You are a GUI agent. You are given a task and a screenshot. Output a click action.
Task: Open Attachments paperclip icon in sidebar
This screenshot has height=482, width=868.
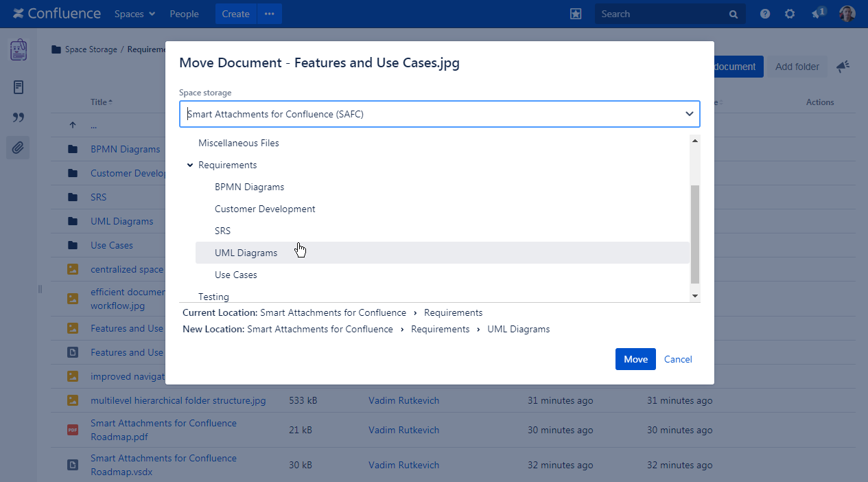click(x=18, y=147)
